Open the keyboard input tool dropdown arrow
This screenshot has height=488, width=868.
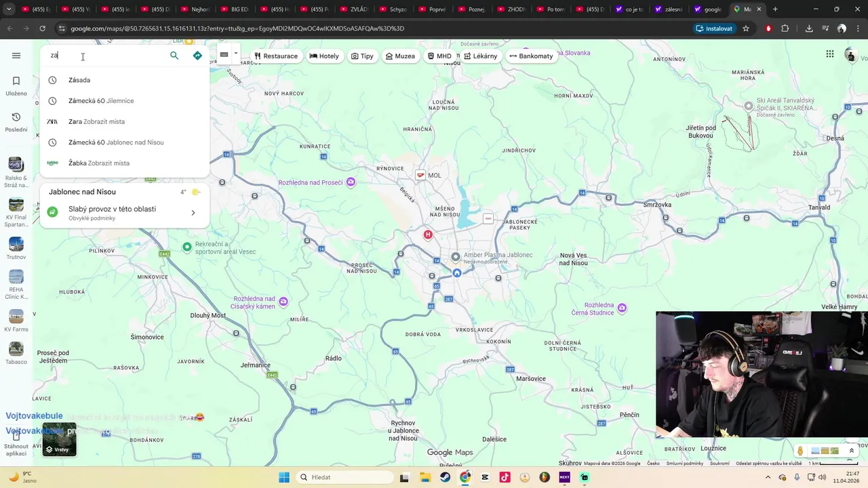point(236,54)
